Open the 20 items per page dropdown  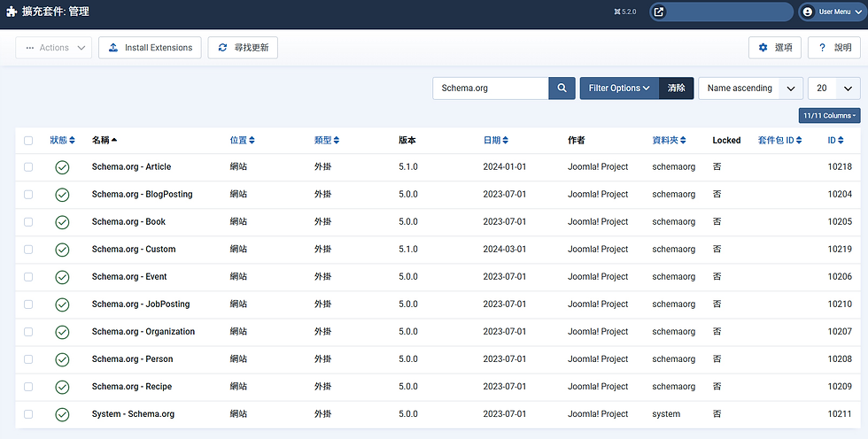(x=834, y=88)
